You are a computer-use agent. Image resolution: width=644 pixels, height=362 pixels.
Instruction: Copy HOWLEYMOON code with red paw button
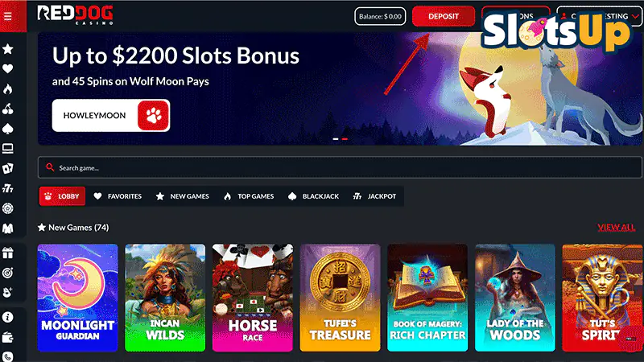tap(153, 115)
